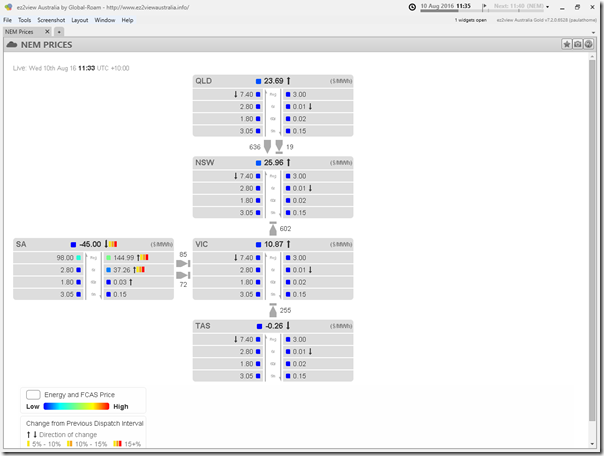Open the Layout menu

coord(80,20)
